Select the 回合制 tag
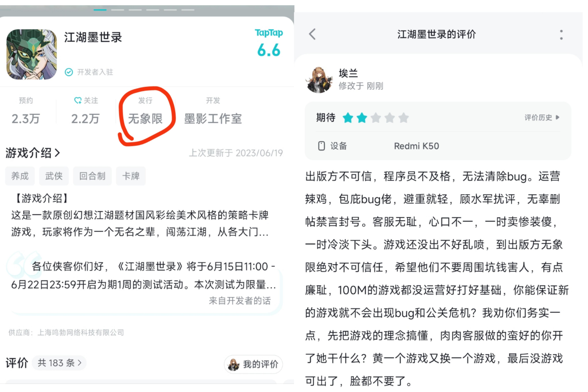Image resolution: width=588 pixels, height=392 pixels. click(x=92, y=176)
